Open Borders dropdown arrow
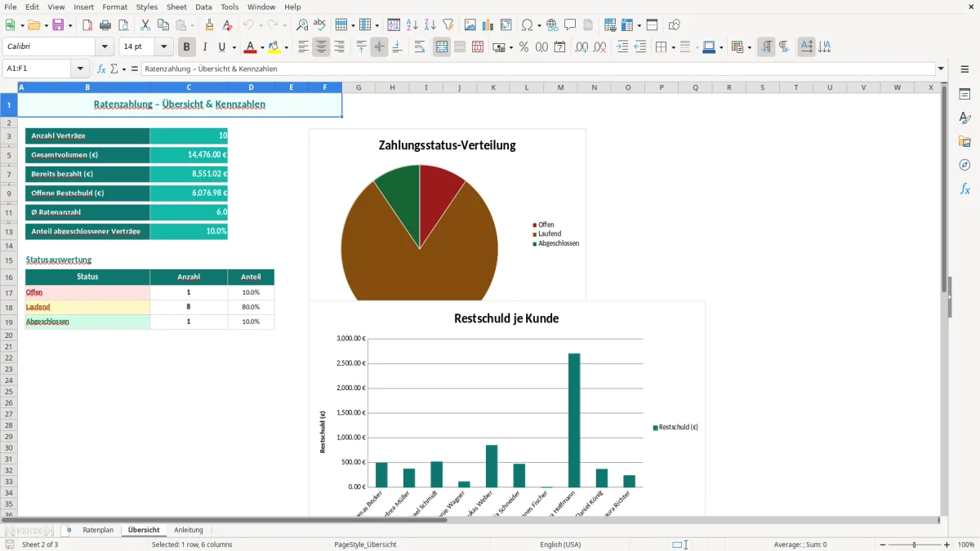The height and width of the screenshot is (551, 980). [x=673, y=47]
